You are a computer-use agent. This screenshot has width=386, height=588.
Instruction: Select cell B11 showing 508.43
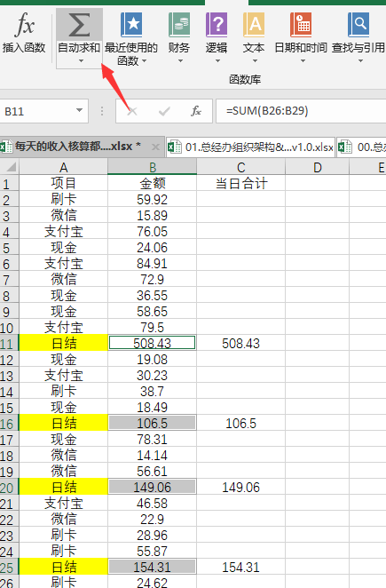pyautogui.click(x=152, y=343)
